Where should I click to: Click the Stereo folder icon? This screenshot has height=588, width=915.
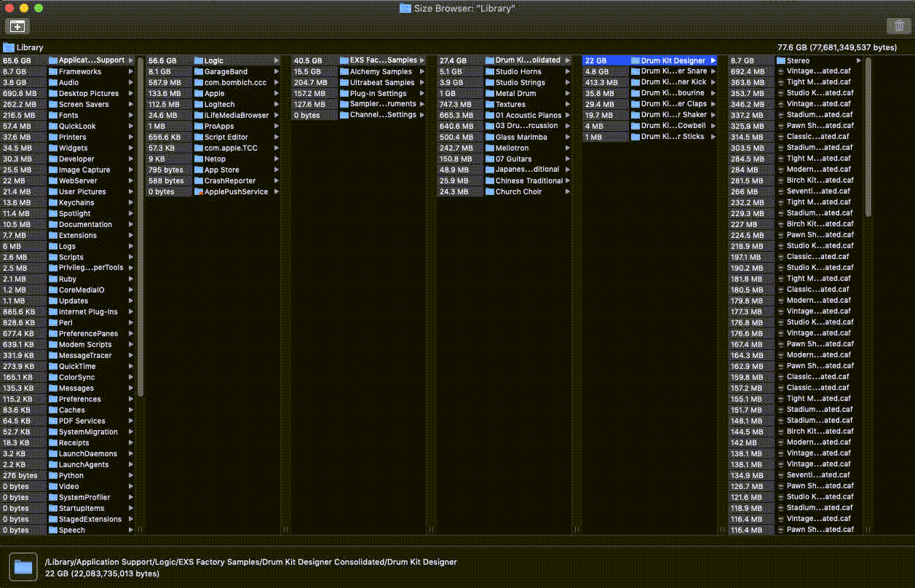[x=781, y=60]
